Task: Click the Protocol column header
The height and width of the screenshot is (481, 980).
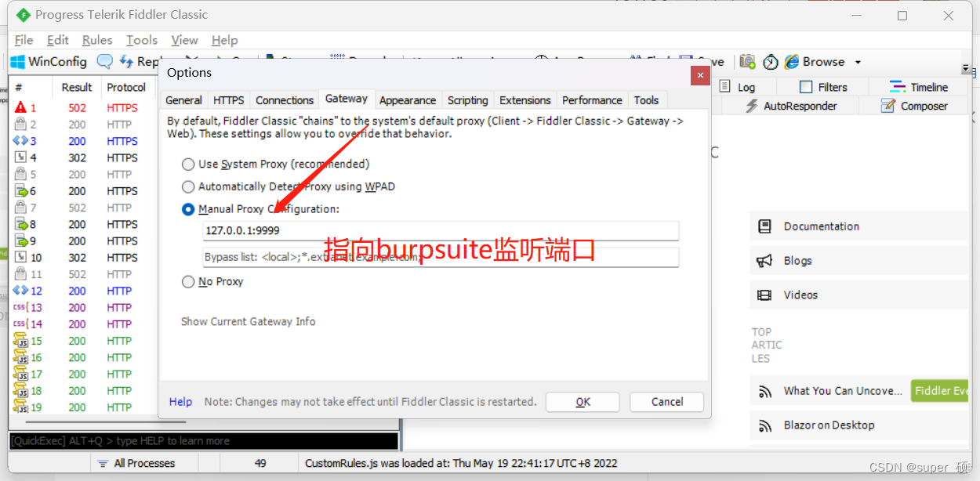Action: coord(126,88)
